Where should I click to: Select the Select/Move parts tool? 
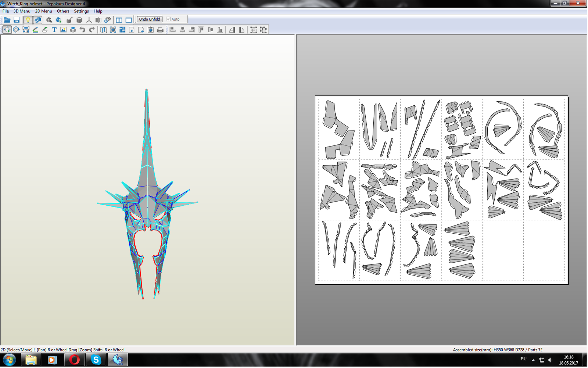pos(7,30)
